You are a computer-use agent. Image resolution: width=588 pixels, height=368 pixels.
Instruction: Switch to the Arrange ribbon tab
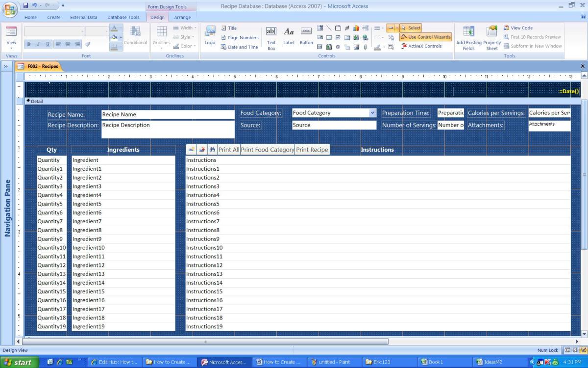coord(182,17)
